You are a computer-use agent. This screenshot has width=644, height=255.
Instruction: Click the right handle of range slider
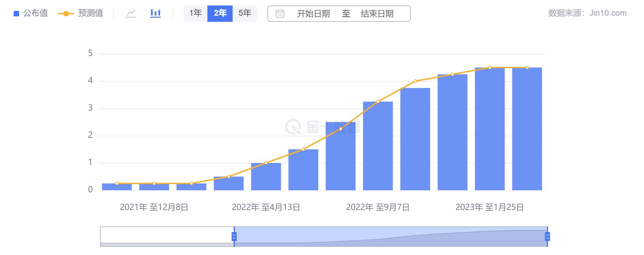click(547, 237)
